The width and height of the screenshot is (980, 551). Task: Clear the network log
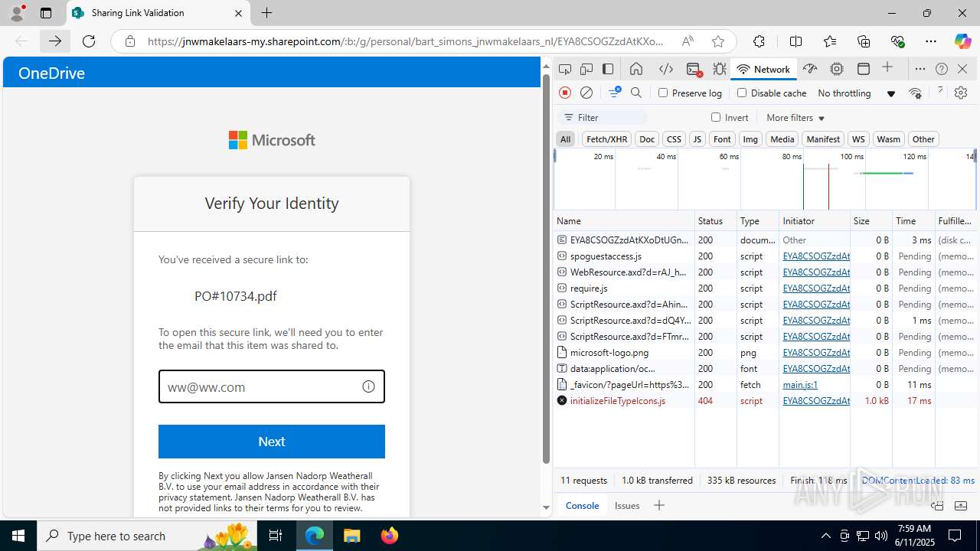pyautogui.click(x=586, y=93)
